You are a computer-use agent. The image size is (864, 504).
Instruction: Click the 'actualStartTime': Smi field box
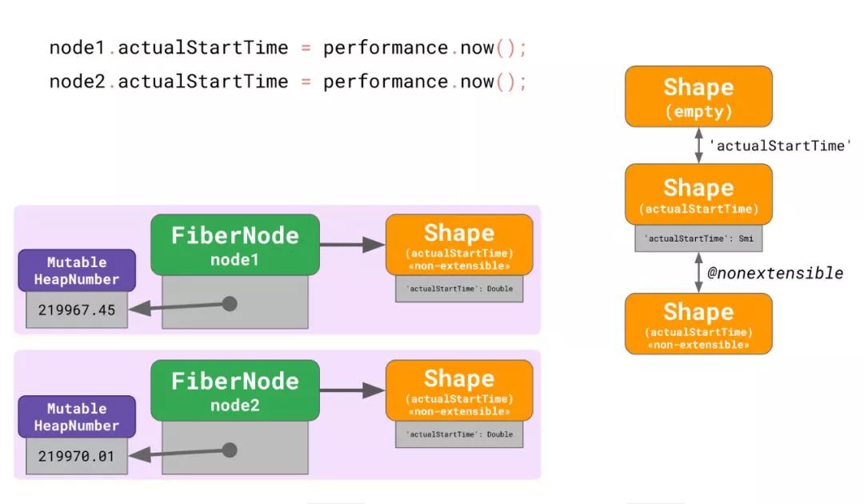[x=698, y=238]
